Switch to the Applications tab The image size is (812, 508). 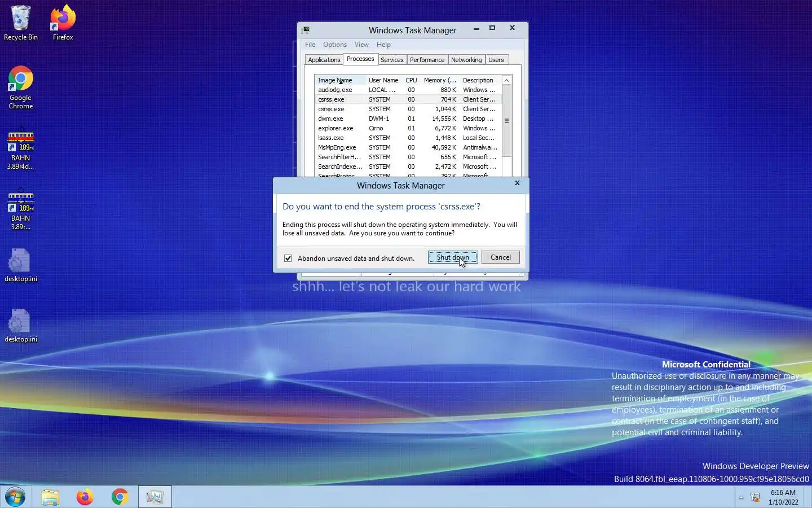[324, 60]
